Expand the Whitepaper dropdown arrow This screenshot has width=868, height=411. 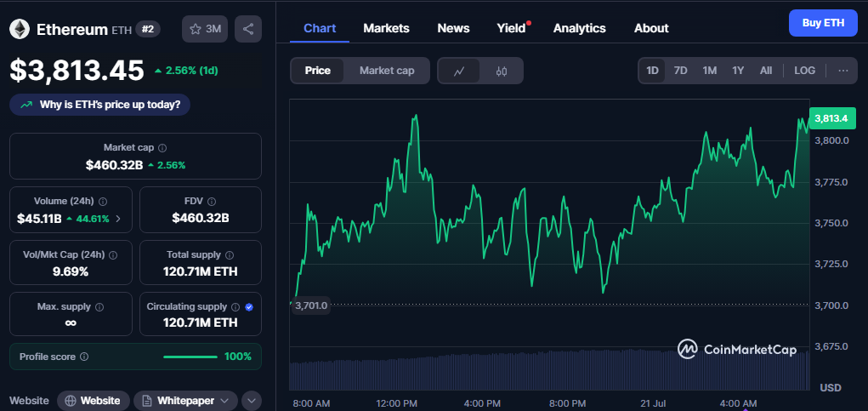[x=224, y=401]
